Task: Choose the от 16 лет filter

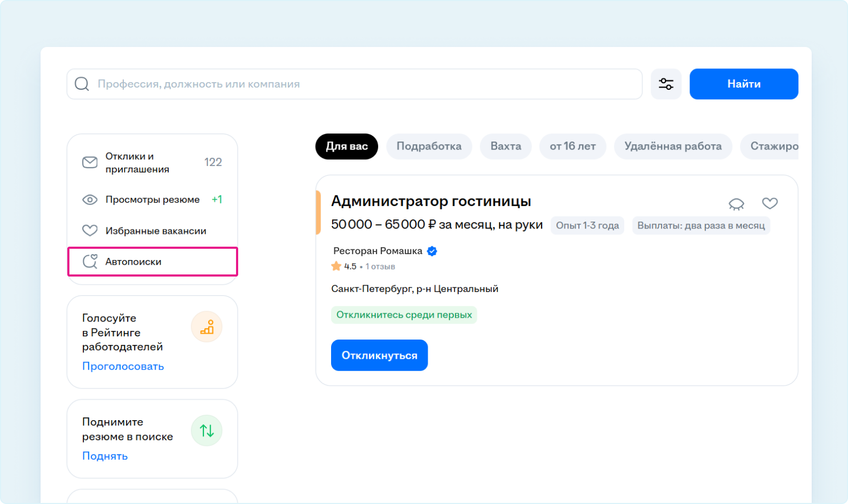Action: point(572,146)
